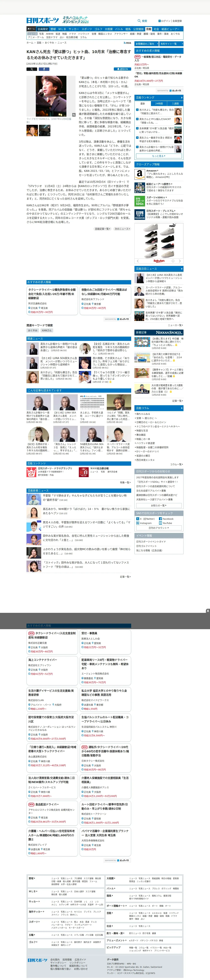The image size is (210, 980).
Task: Click the magnifier icon on the article photo
Action: (x=74, y=114)
